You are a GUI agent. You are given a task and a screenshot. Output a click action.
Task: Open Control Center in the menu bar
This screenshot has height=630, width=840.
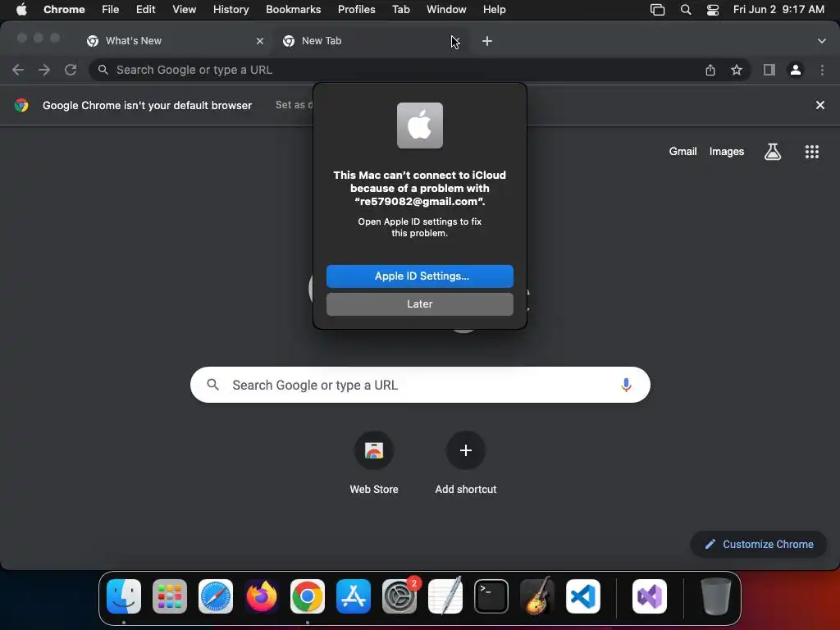[x=713, y=10]
